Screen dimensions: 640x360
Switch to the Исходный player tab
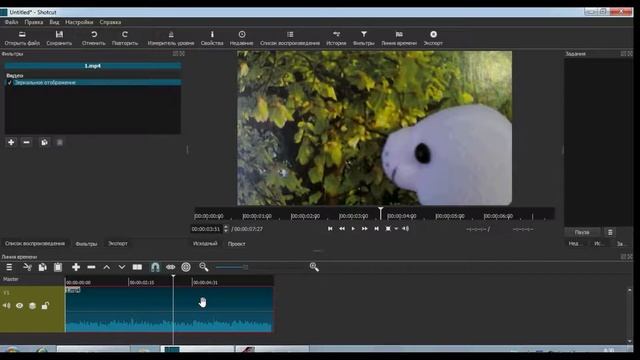point(205,244)
